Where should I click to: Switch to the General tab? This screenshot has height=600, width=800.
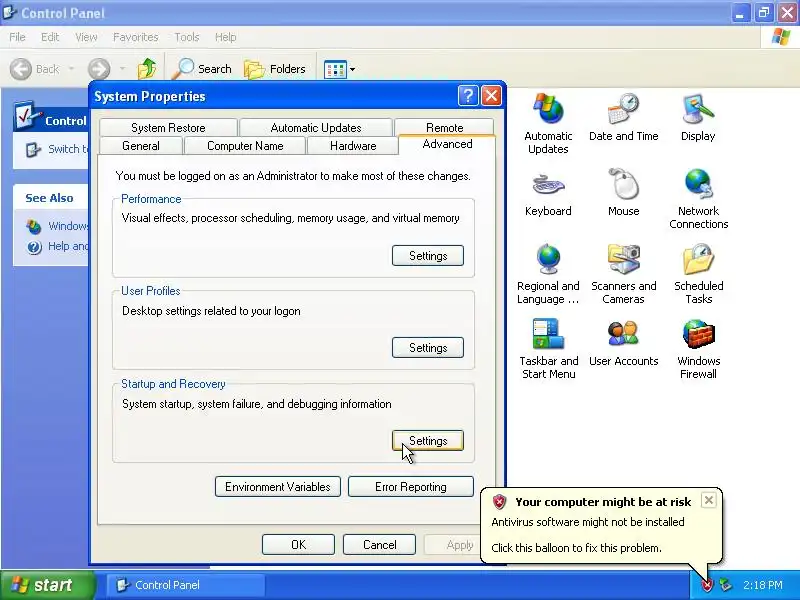(141, 146)
